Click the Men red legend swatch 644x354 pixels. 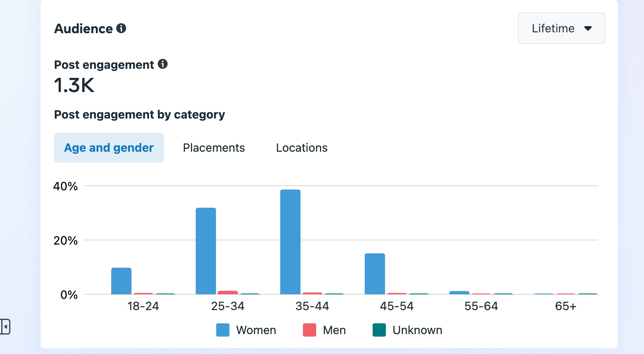[x=310, y=330]
